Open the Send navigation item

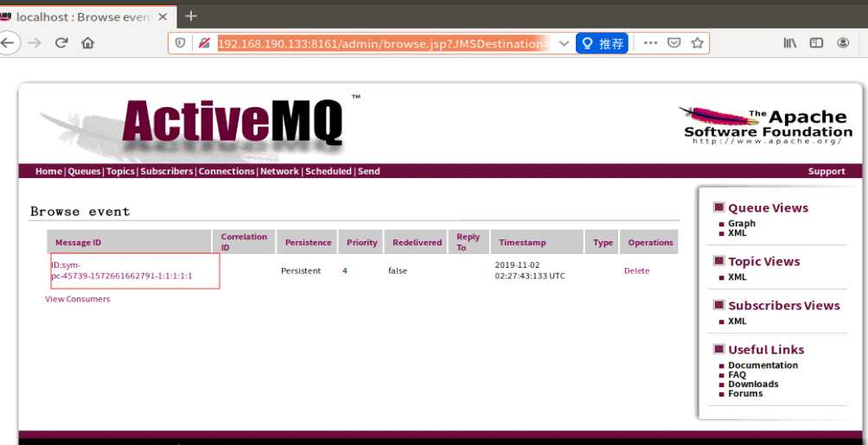tap(368, 171)
